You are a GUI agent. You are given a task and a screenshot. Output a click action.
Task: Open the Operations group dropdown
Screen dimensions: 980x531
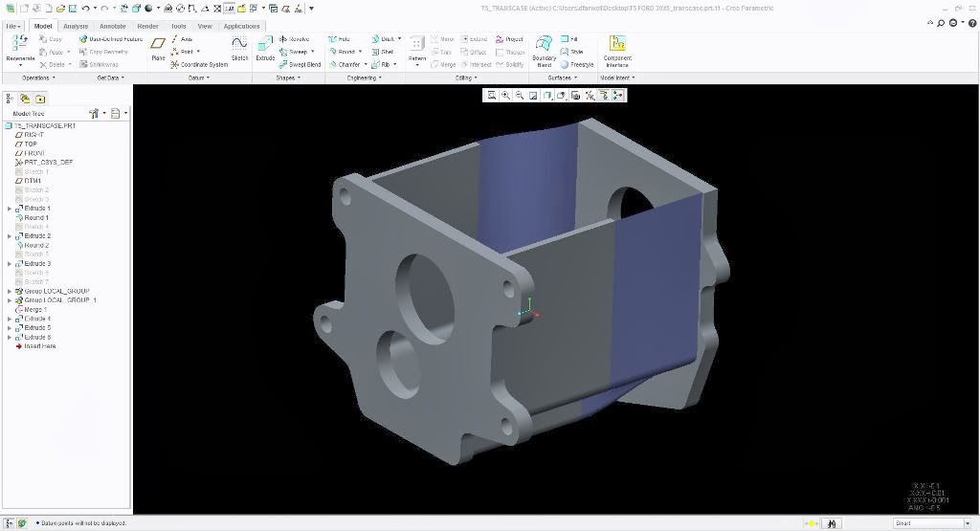(38, 78)
